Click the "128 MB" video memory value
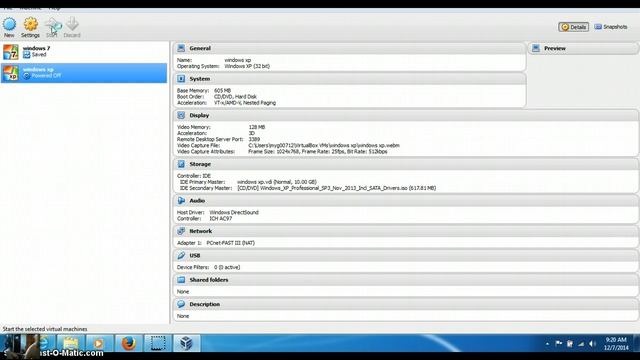640x360 pixels. click(x=257, y=127)
